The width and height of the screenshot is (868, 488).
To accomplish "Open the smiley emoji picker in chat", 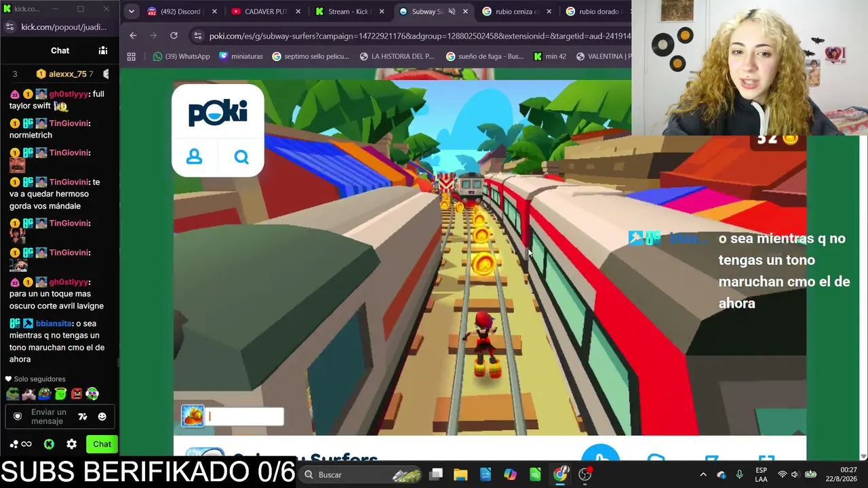I will click(102, 417).
